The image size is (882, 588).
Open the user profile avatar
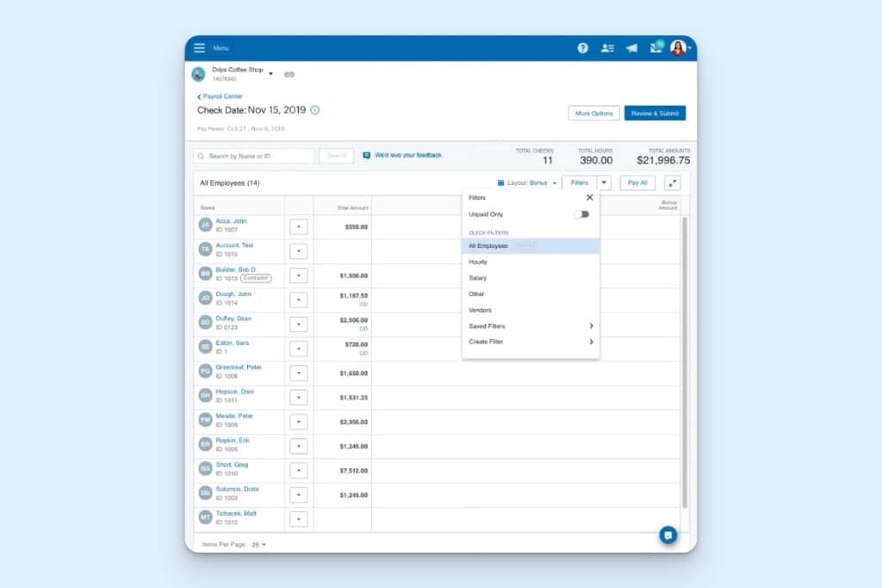[679, 48]
